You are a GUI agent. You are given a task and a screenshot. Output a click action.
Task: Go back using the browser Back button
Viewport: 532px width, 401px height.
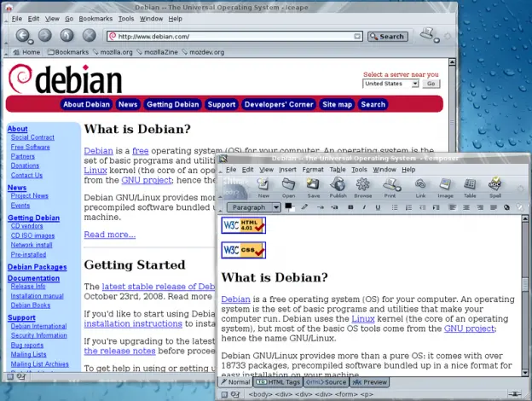(x=22, y=35)
